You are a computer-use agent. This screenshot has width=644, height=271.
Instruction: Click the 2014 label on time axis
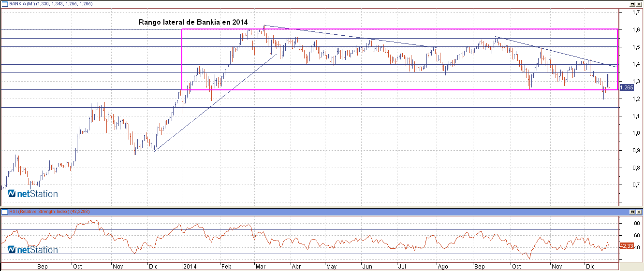tap(190, 266)
